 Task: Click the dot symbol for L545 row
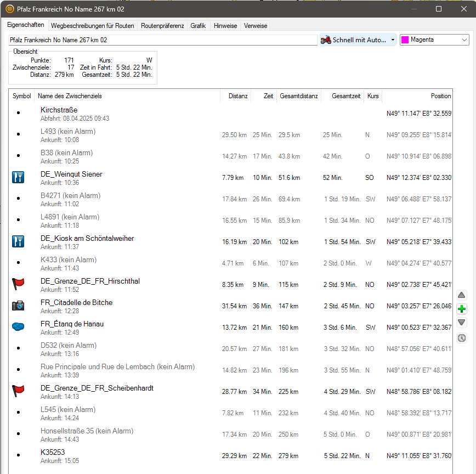coord(19,412)
